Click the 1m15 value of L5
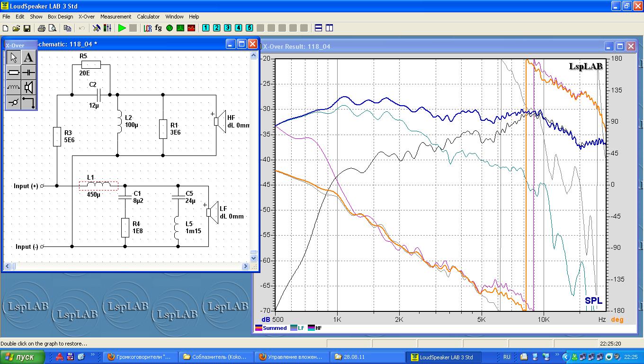 pyautogui.click(x=194, y=231)
